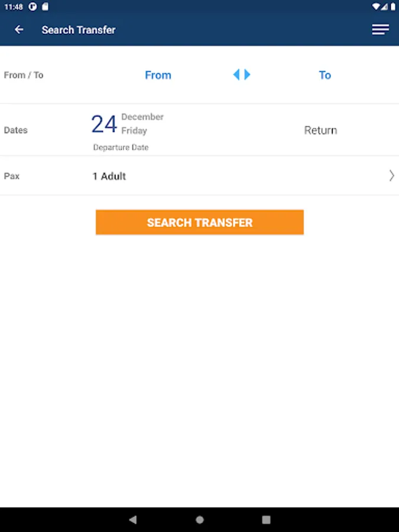Tap Android recent apps button
Image resolution: width=399 pixels, height=532 pixels.
[267, 520]
